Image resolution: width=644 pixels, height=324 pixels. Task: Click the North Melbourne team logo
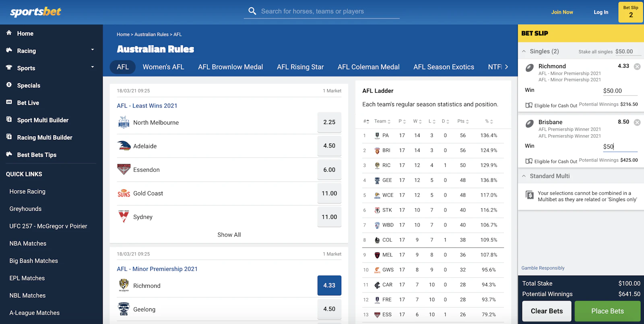coord(124,122)
